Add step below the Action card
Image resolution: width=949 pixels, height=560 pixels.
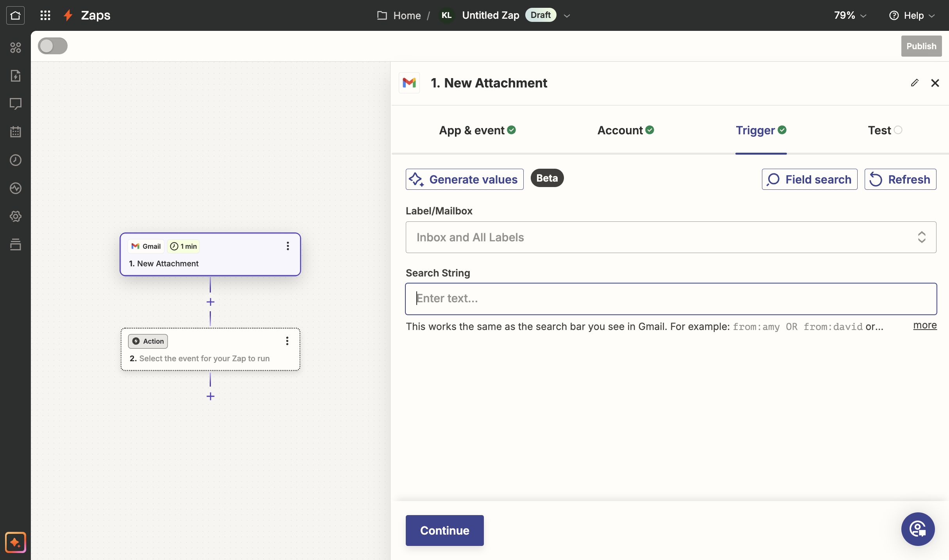(x=210, y=396)
